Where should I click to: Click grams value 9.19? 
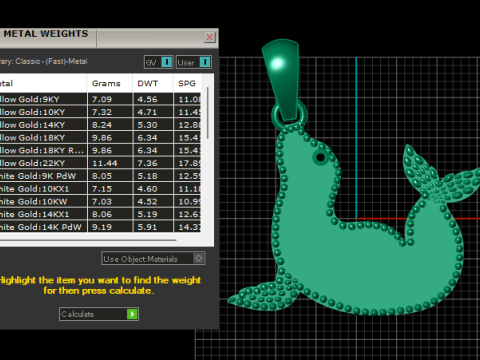point(102,227)
